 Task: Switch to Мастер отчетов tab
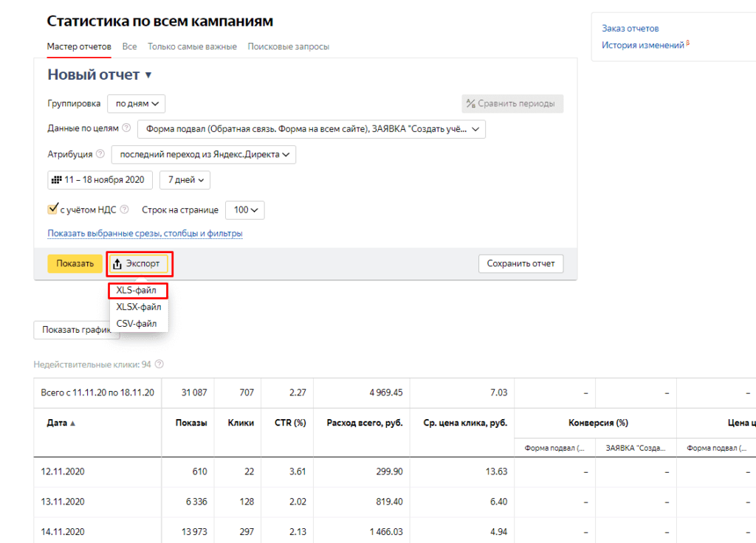tap(79, 46)
